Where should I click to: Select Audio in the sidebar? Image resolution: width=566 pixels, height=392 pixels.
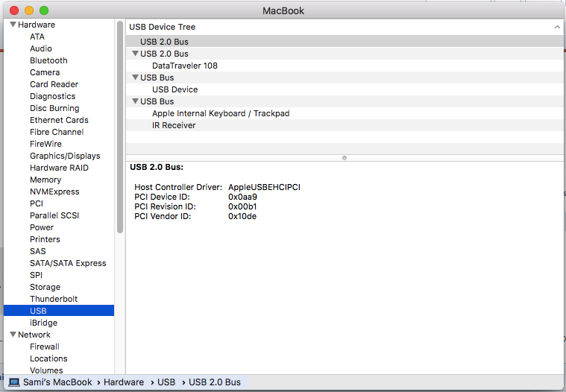(x=41, y=48)
